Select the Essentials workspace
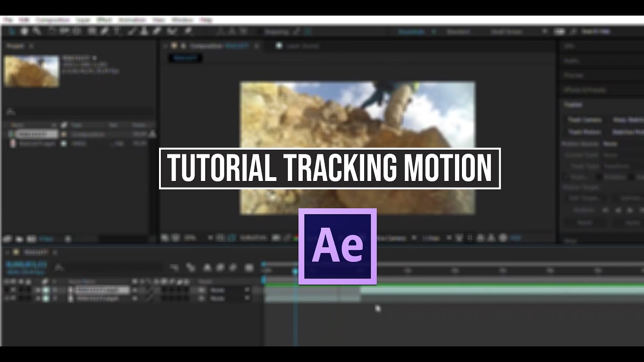644x362 pixels. point(412,31)
